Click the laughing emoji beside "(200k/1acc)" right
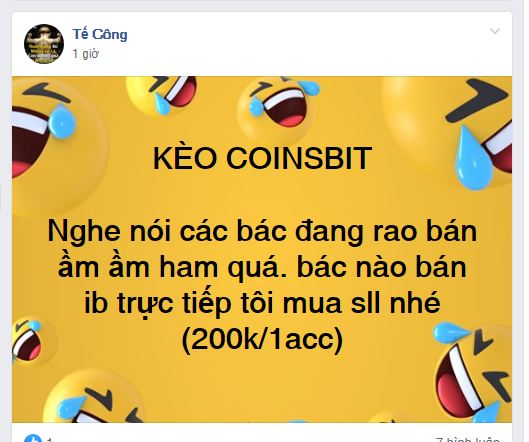This screenshot has height=442, width=529. click(472, 371)
